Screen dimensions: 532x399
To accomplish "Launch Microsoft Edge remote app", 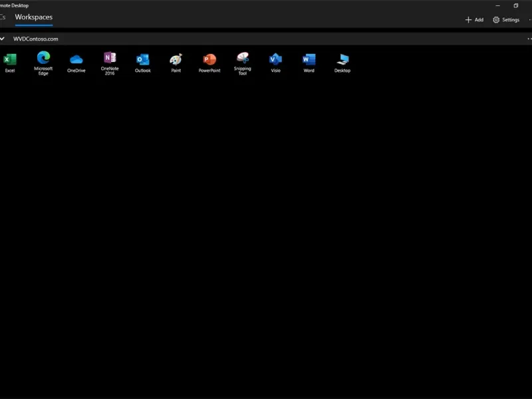I will (x=43, y=63).
